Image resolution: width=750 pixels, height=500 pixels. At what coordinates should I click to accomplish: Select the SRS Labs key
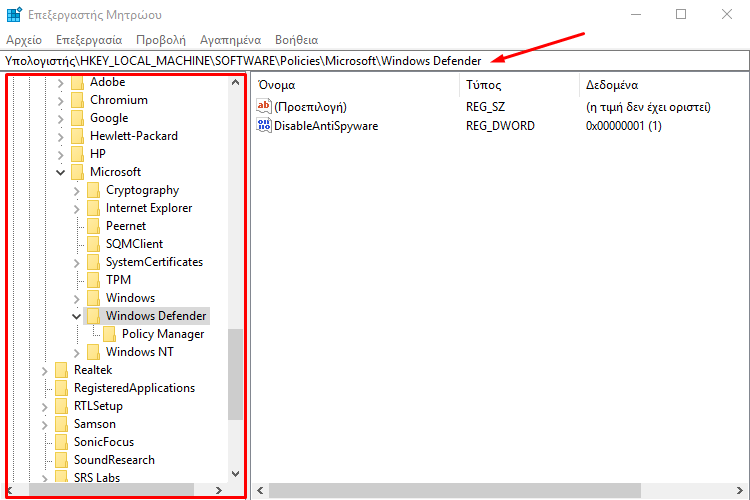pyautogui.click(x=97, y=477)
